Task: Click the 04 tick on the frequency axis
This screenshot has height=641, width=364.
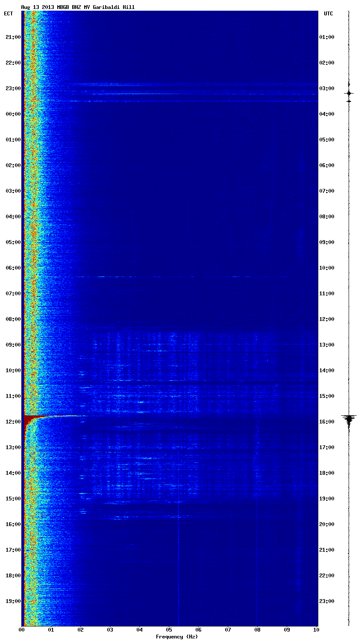Action: click(x=140, y=630)
